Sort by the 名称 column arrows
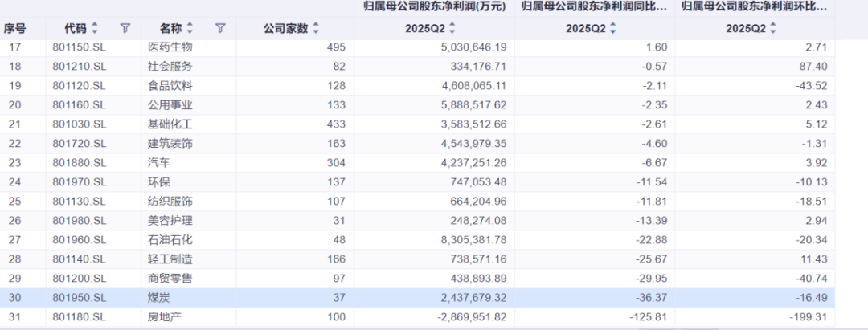 coord(190,28)
